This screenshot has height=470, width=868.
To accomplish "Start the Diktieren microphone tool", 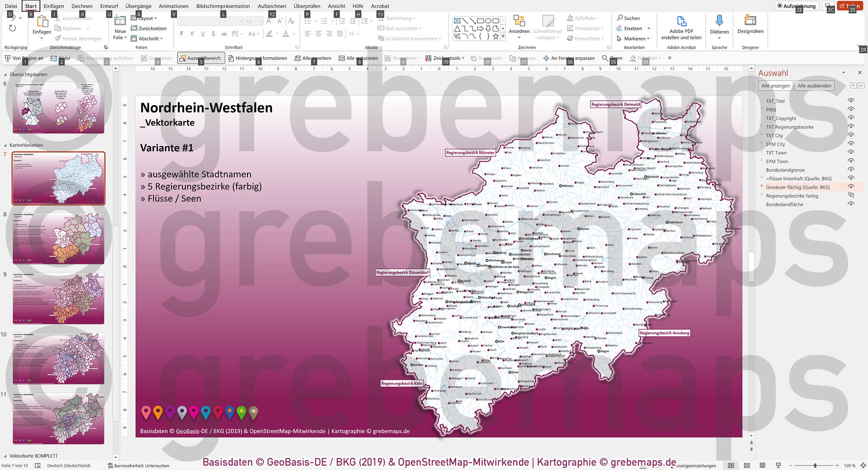I will pos(719,27).
